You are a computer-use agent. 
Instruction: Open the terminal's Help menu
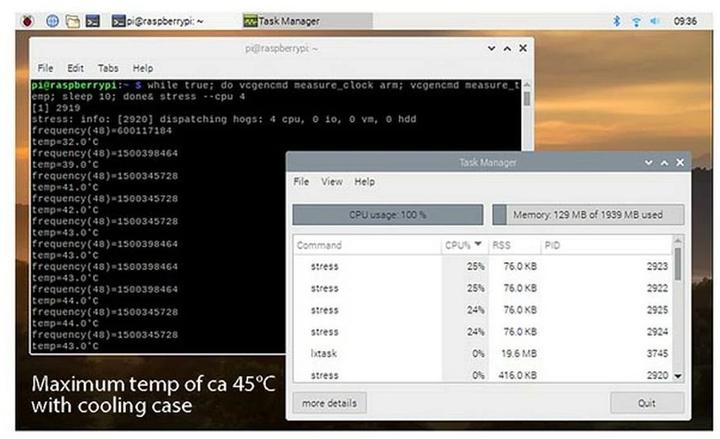142,68
